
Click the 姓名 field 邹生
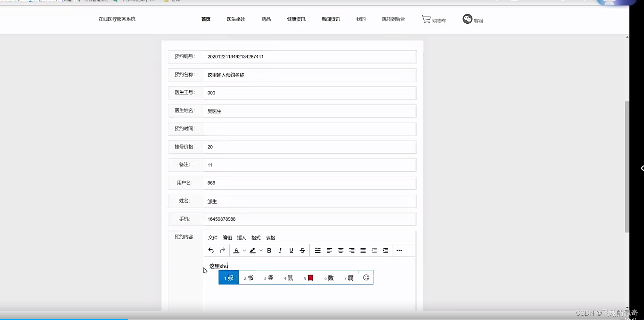tap(310, 201)
